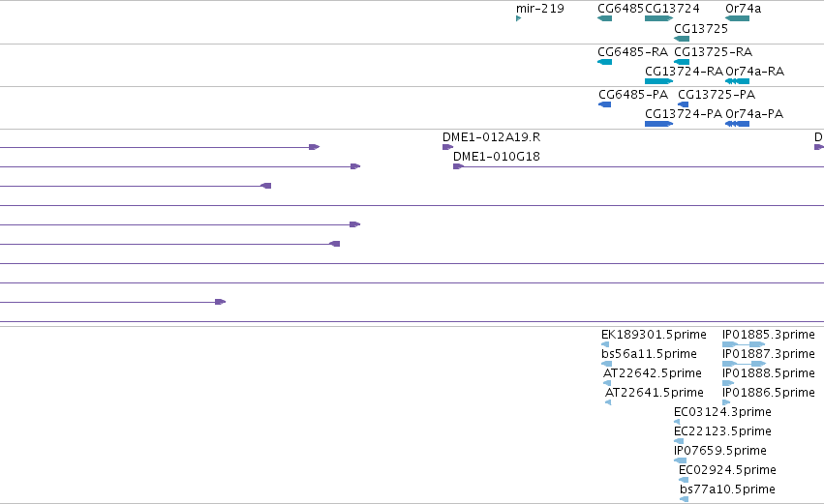Select the CG13725 gene arrow
This screenshot has width=824, height=504.
682,39
